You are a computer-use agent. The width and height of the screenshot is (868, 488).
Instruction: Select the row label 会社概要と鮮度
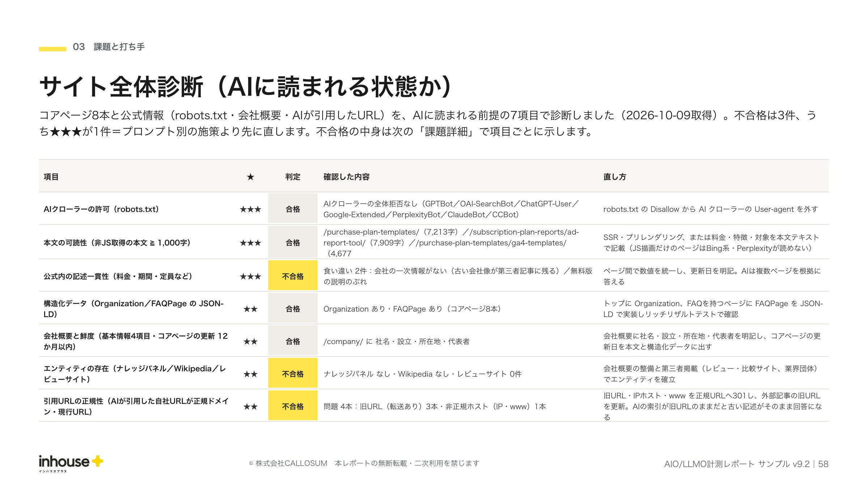pyautogui.click(x=136, y=341)
